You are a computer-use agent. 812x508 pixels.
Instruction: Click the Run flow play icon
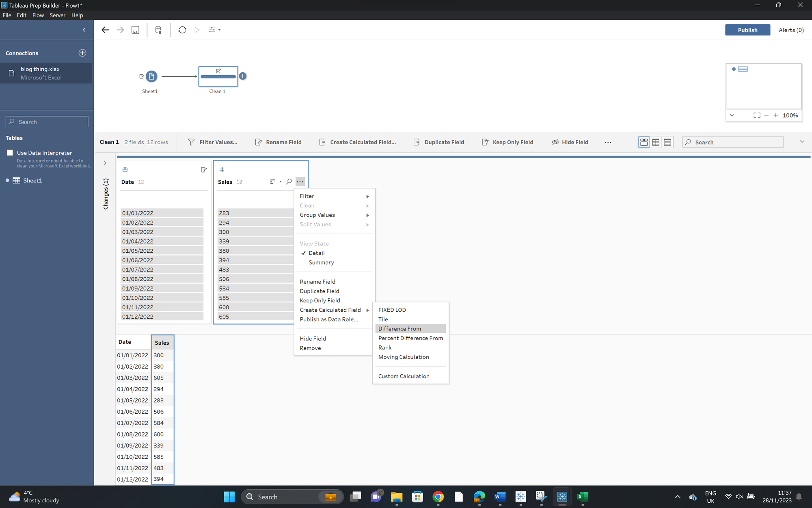tap(197, 30)
